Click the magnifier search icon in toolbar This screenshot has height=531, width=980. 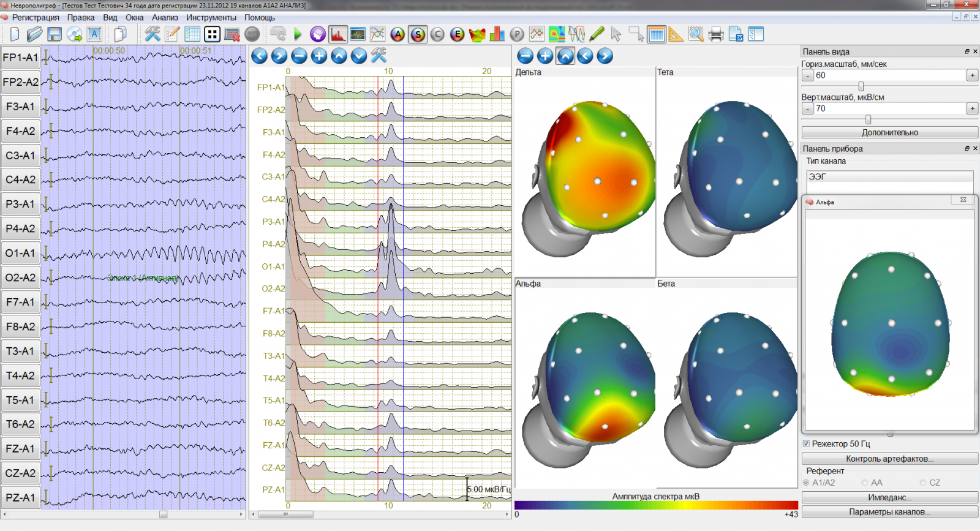[x=696, y=34]
